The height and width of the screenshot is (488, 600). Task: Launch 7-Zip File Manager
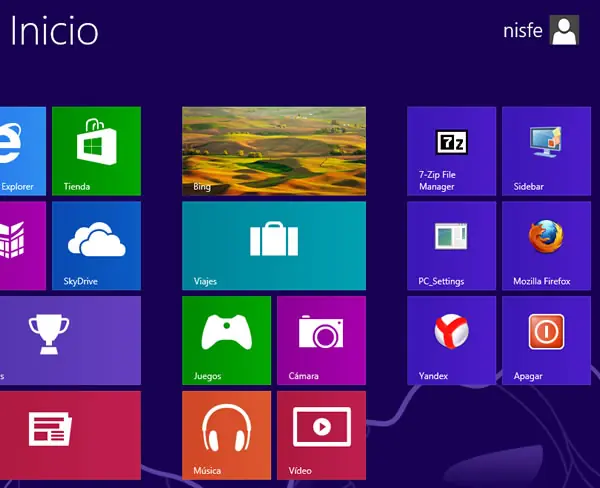pyautogui.click(x=452, y=151)
